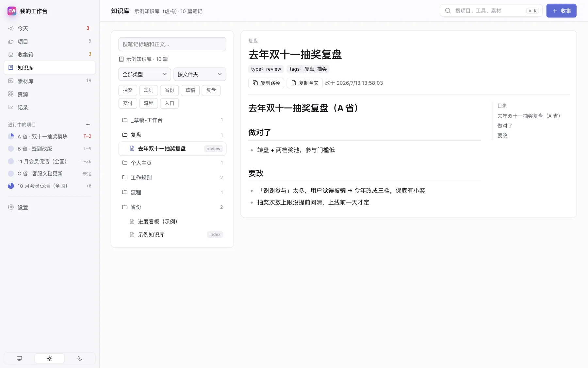Screen dimensions: 588x368
Task: Open the B 省 · 签到改版 project
Action: [x=50, y=149]
